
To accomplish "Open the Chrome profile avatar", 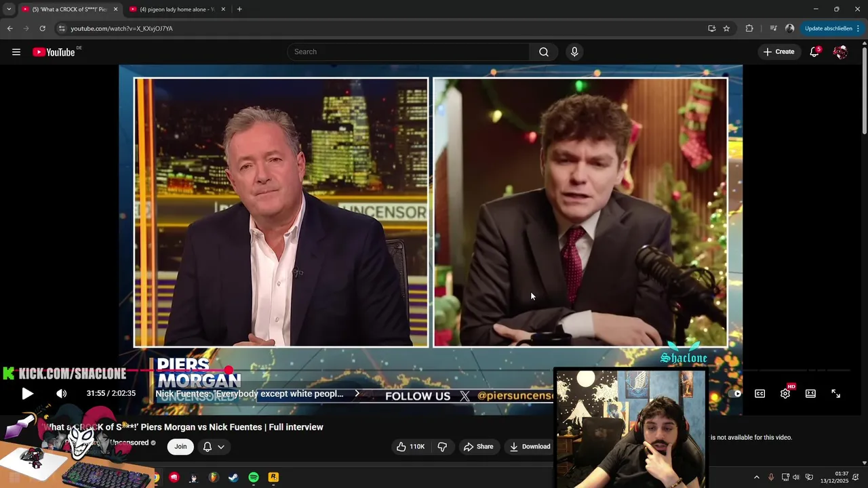I will coord(789,28).
